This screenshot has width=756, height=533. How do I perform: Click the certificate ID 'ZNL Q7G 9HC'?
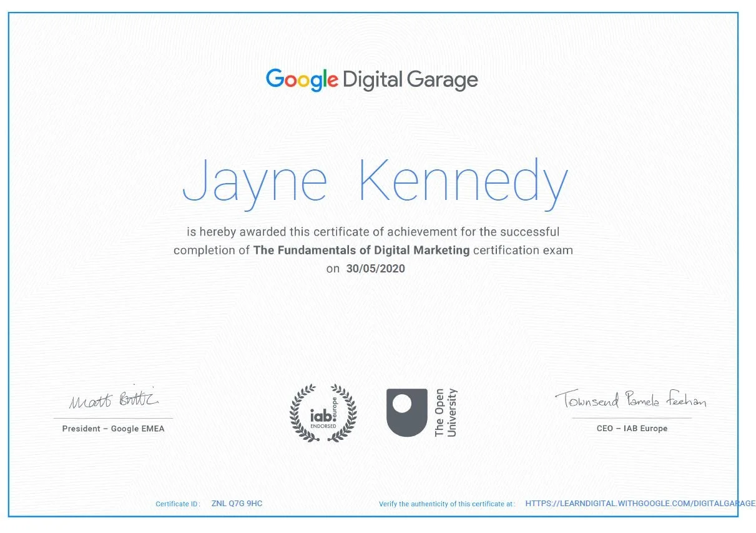[x=237, y=503]
